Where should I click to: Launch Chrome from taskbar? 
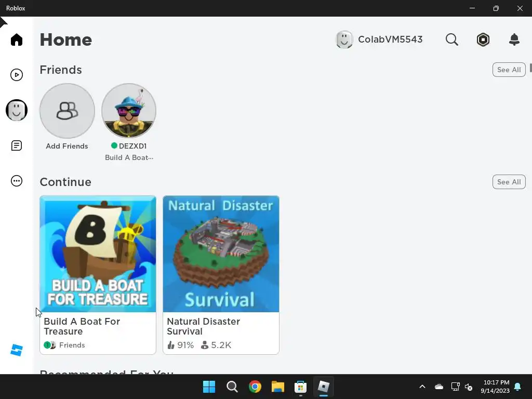point(255,387)
